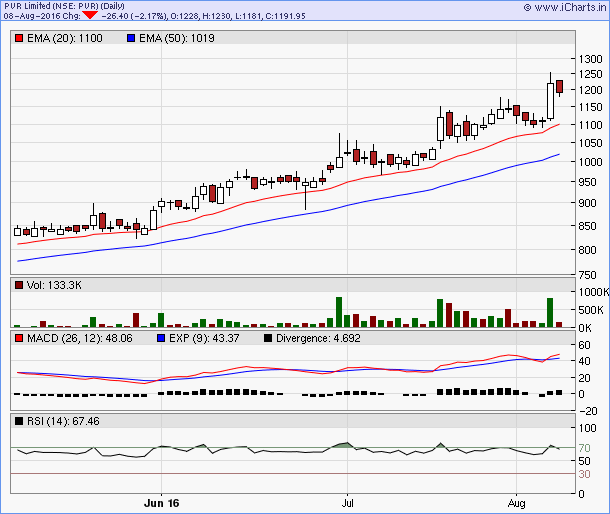Screen dimensions: 610x514
Task: Click the 500K volume axis label
Action: point(591,310)
